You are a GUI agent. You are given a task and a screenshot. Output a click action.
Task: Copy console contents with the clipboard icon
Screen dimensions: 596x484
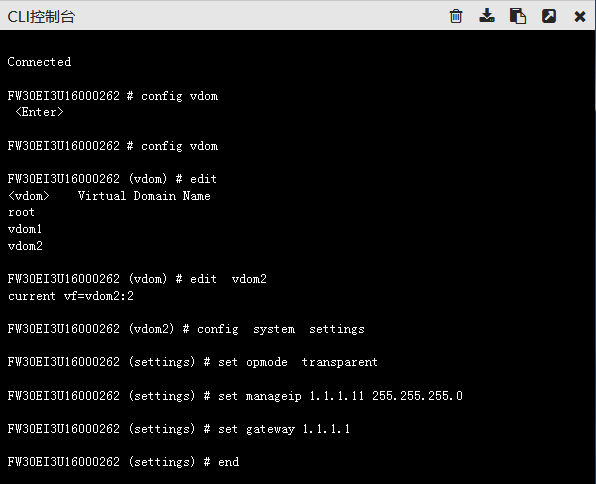(x=518, y=16)
